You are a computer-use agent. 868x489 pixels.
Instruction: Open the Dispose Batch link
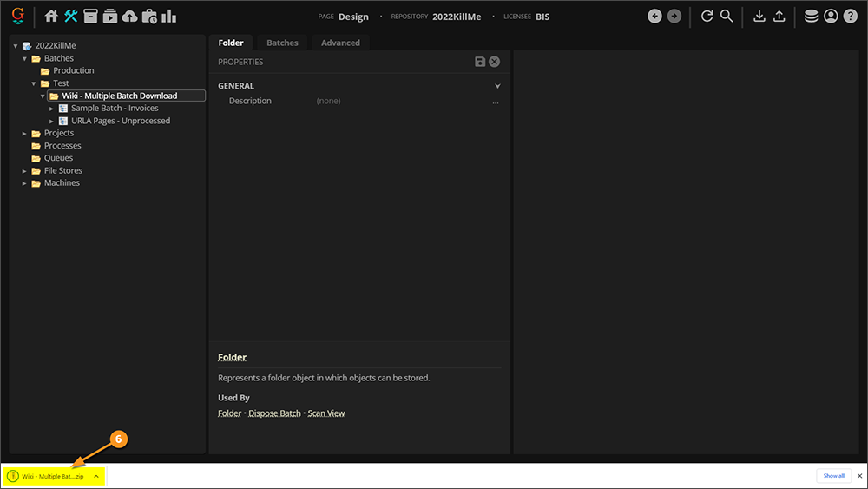pos(274,413)
